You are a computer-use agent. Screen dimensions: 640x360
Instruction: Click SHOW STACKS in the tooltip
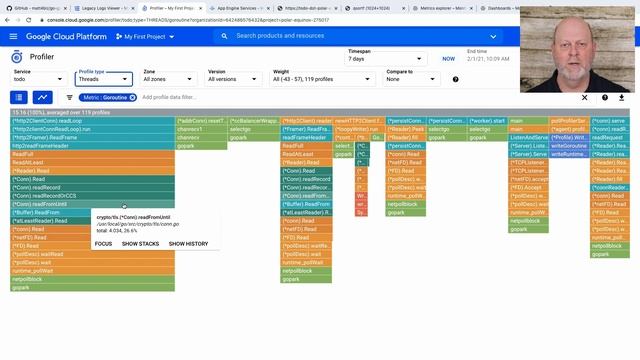(x=140, y=244)
